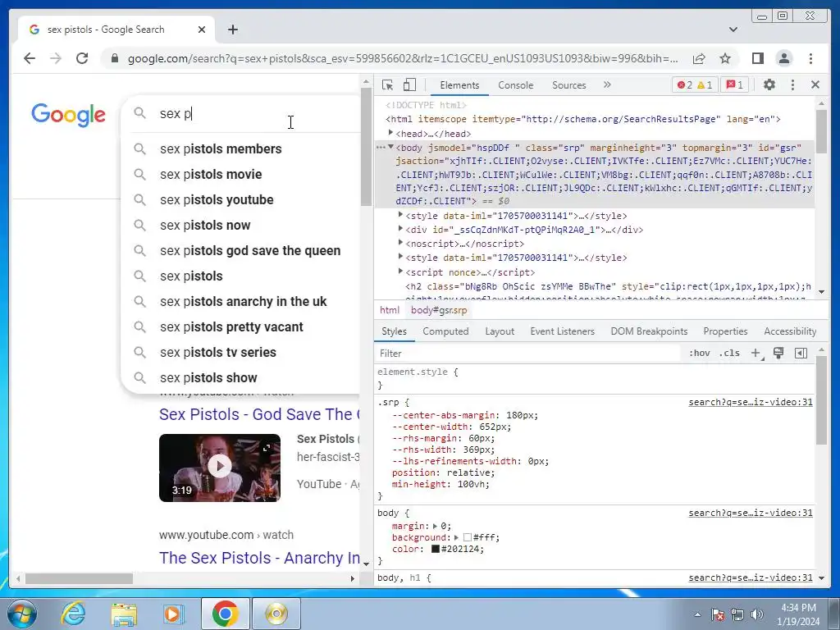This screenshot has height=630, width=840.
Task: Click the styles Filter input field
Action: tap(527, 354)
